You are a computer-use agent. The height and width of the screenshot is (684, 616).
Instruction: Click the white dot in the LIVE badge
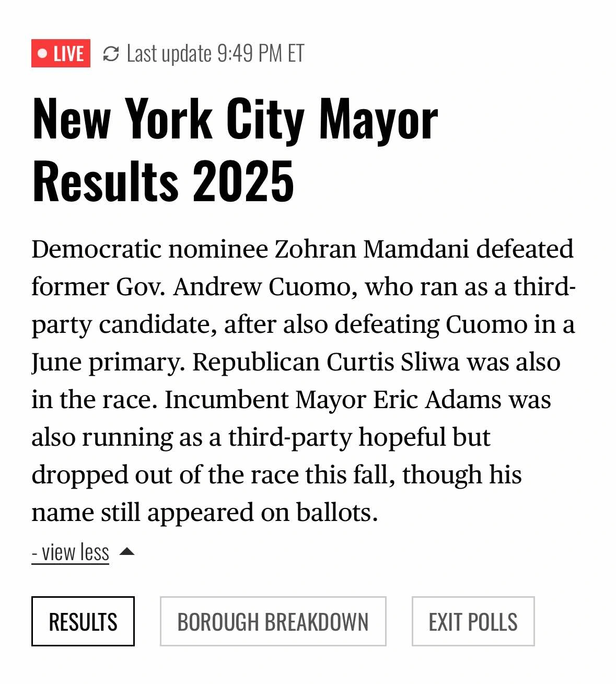click(43, 54)
